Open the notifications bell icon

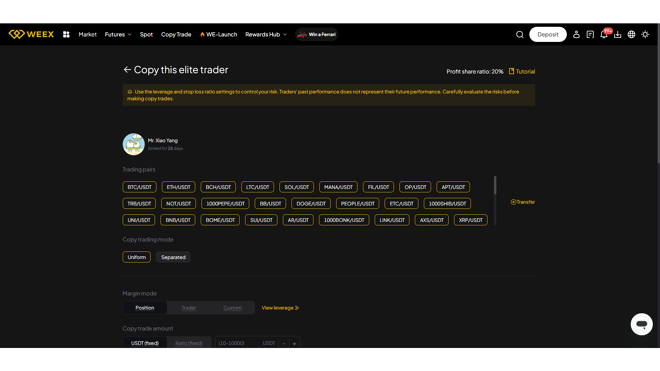(604, 35)
